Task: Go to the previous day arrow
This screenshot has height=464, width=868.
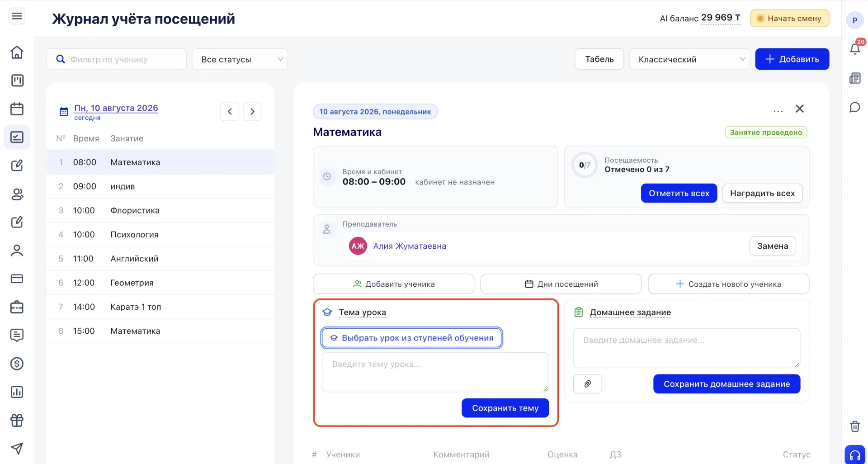Action: point(230,111)
